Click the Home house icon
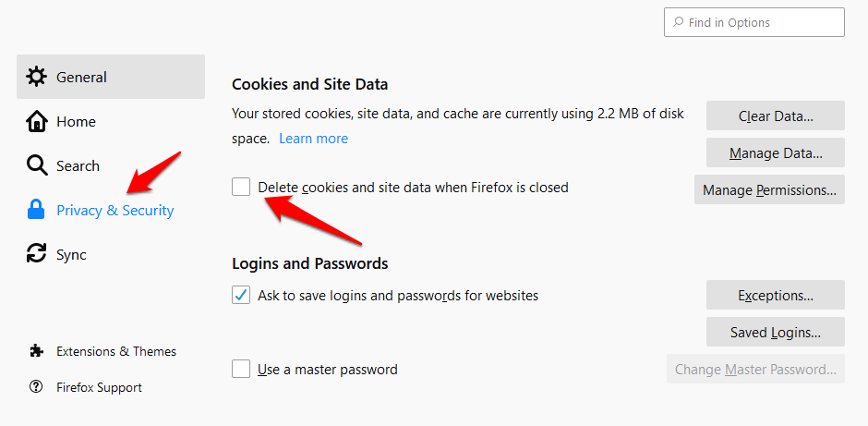 click(37, 121)
